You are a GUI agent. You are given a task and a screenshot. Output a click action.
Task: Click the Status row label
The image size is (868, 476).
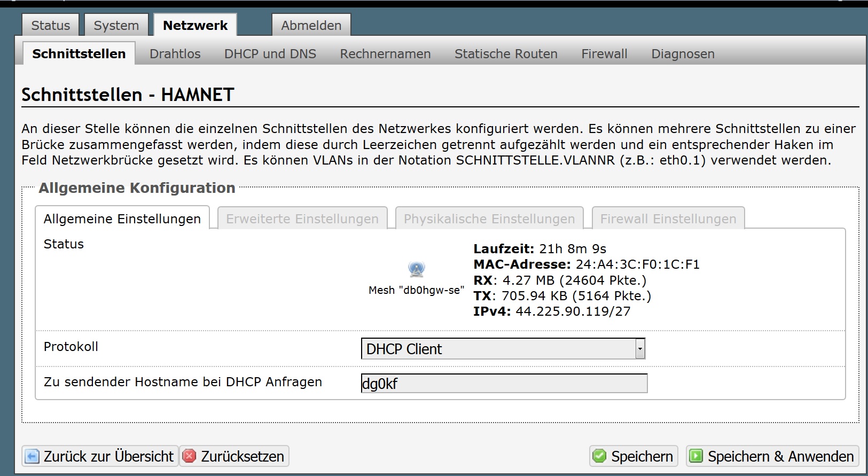pos(64,244)
